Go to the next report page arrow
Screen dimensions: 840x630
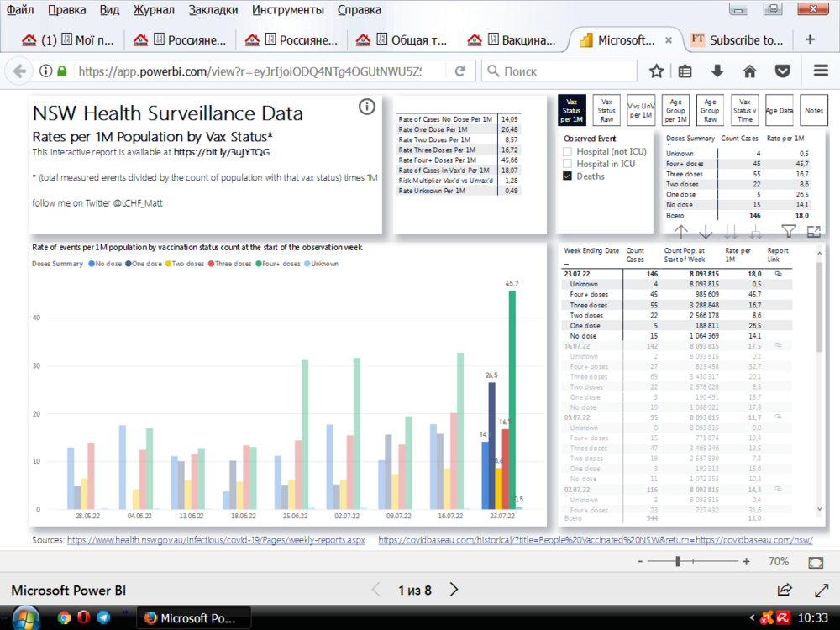coord(454,590)
